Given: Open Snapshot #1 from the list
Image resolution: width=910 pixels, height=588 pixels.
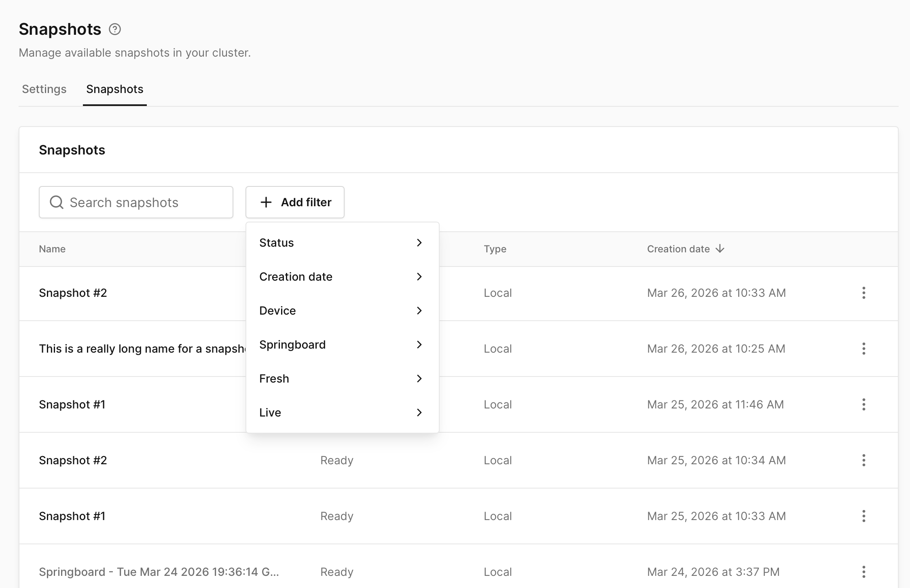Looking at the screenshot, I should click(x=72, y=404).
